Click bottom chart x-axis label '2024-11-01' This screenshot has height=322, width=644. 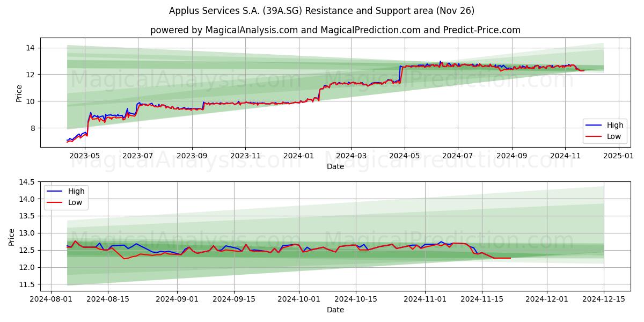click(425, 299)
